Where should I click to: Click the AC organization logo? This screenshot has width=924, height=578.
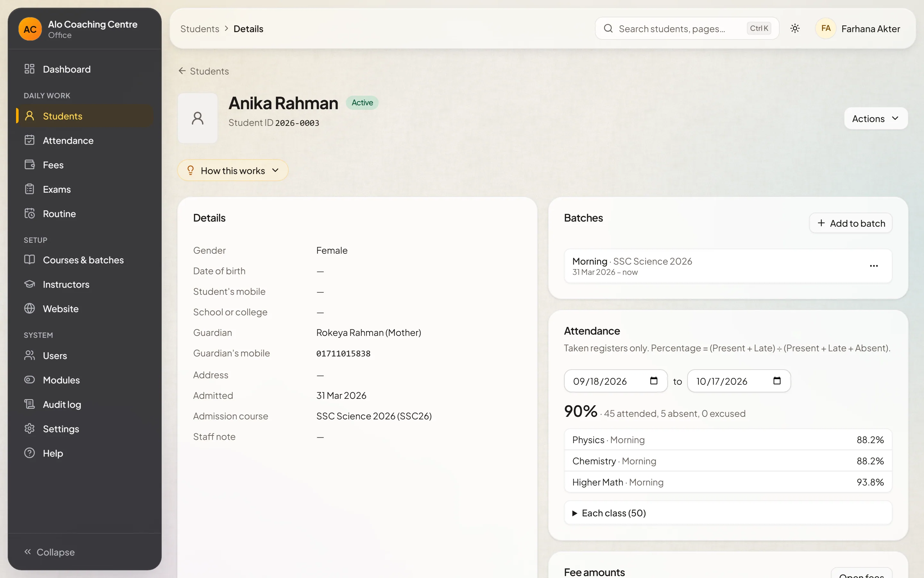click(30, 29)
